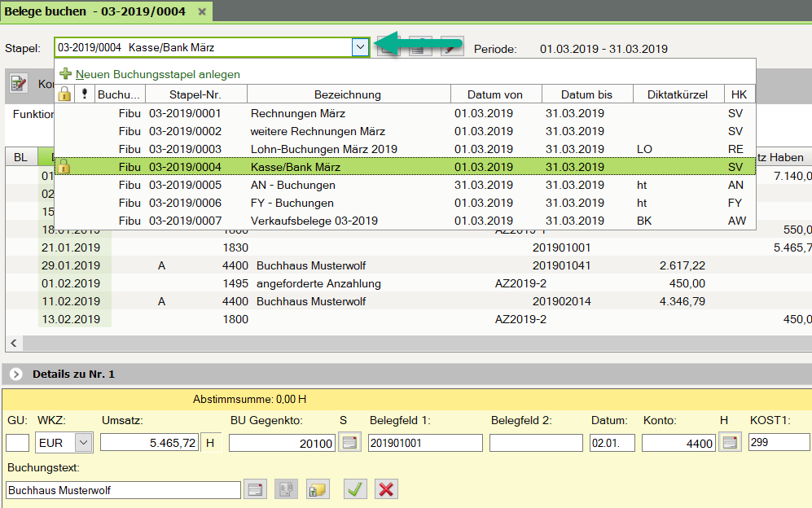Sort by the Stapel-Nr. column header
Screen dimensions: 812x508
195,94
